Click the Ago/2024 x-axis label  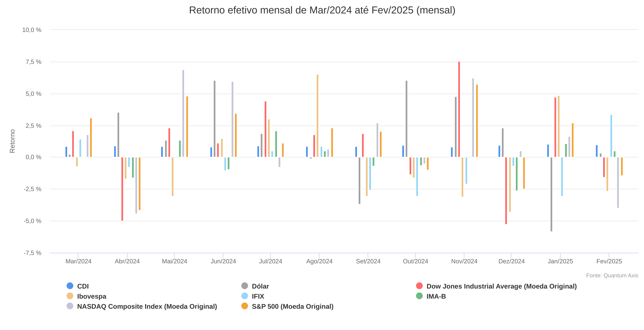coord(319,261)
